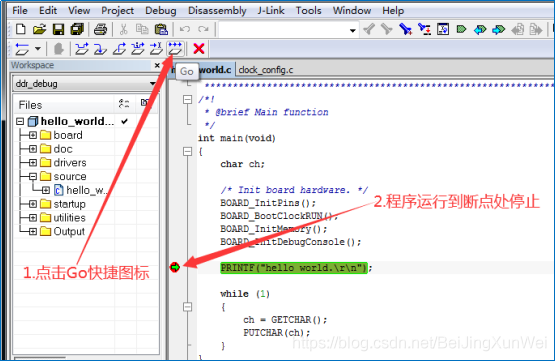Toggle the breakpoint marker beside the PRINTF line
This screenshot has height=361, width=556.
coord(175,267)
